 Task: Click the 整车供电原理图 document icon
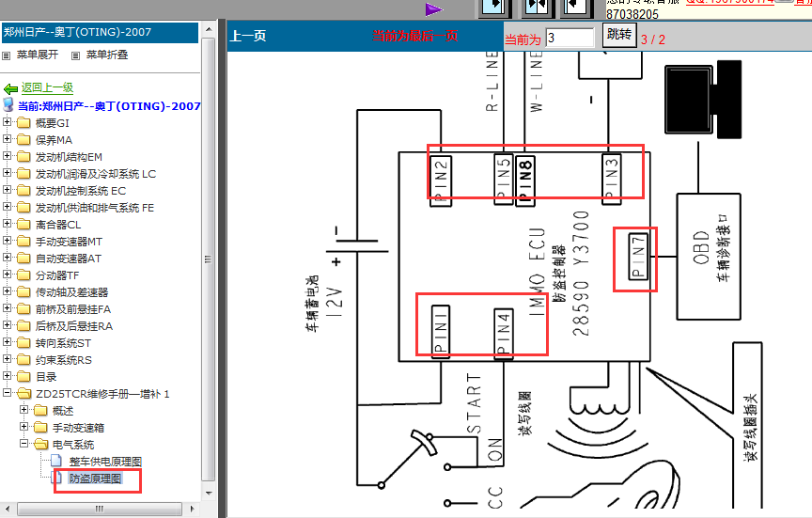pos(56,461)
